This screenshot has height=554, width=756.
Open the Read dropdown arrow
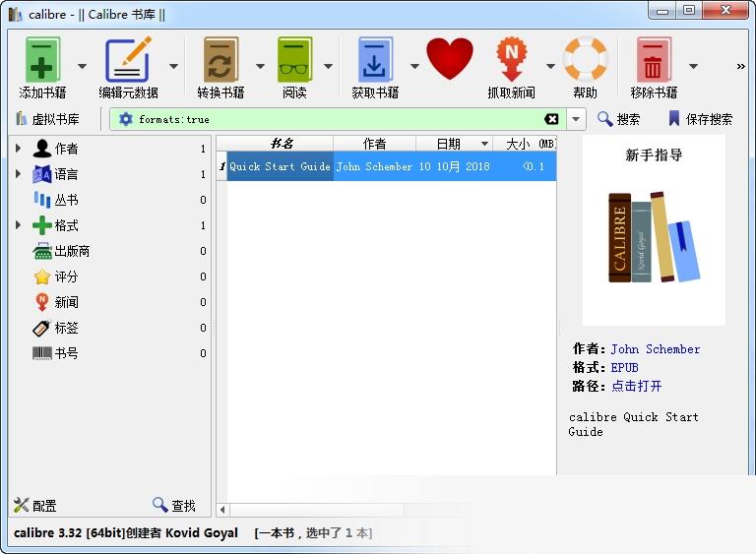click(x=329, y=66)
